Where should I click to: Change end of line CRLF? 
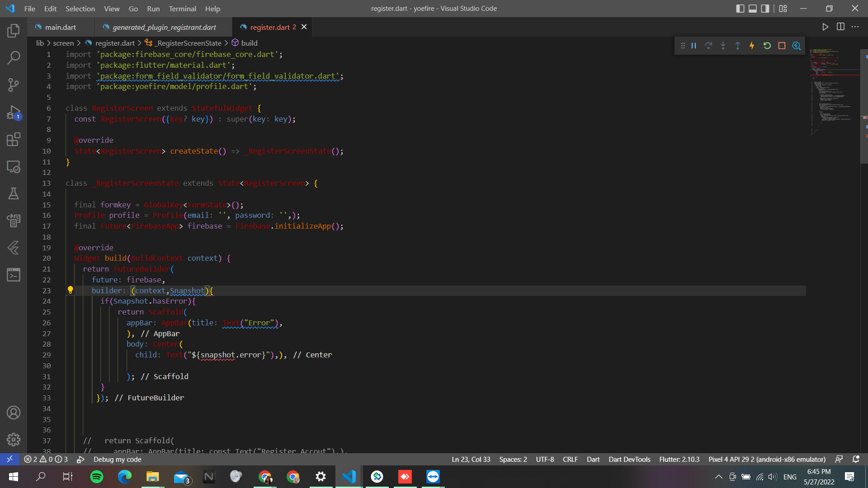570,459
